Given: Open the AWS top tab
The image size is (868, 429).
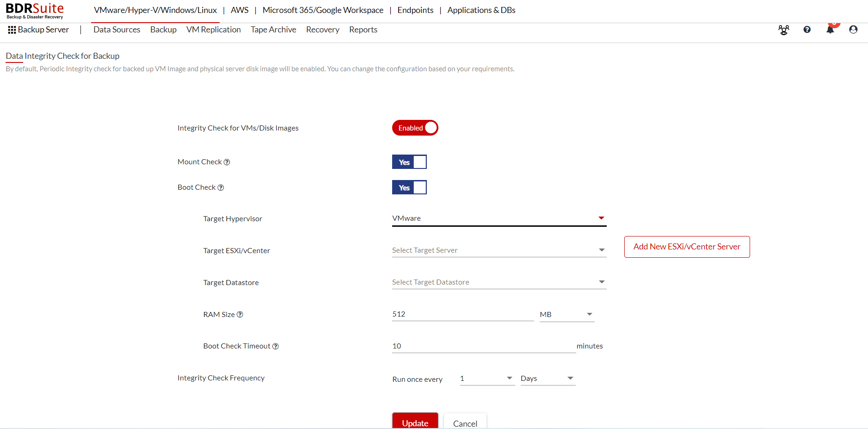Looking at the screenshot, I should [x=240, y=10].
